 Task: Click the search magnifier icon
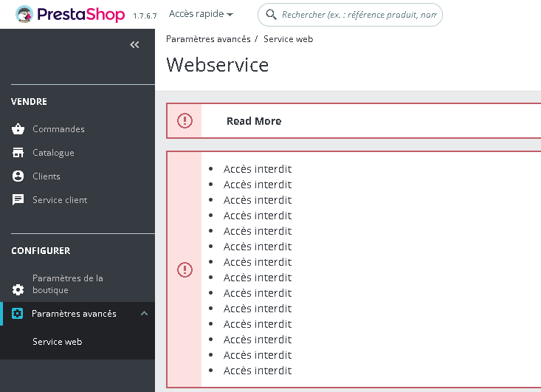pyautogui.click(x=271, y=15)
